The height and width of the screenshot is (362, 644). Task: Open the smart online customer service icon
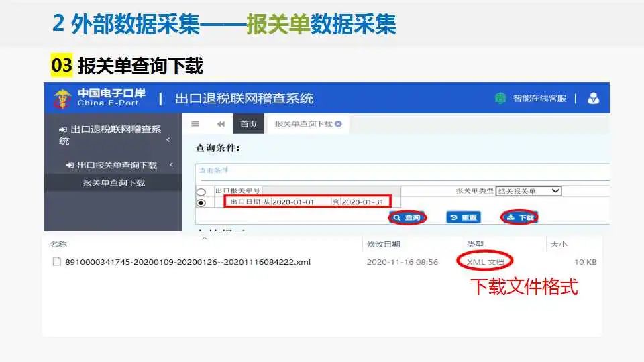[x=500, y=98]
